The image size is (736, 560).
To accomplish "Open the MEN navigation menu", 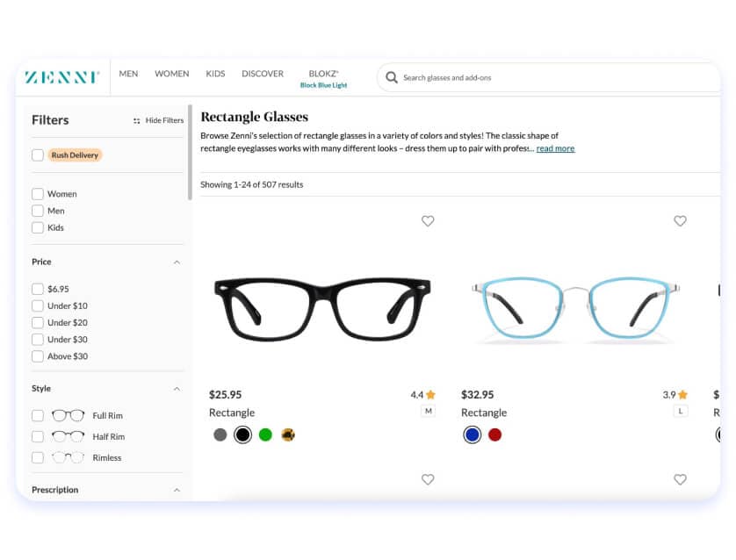I will point(128,74).
